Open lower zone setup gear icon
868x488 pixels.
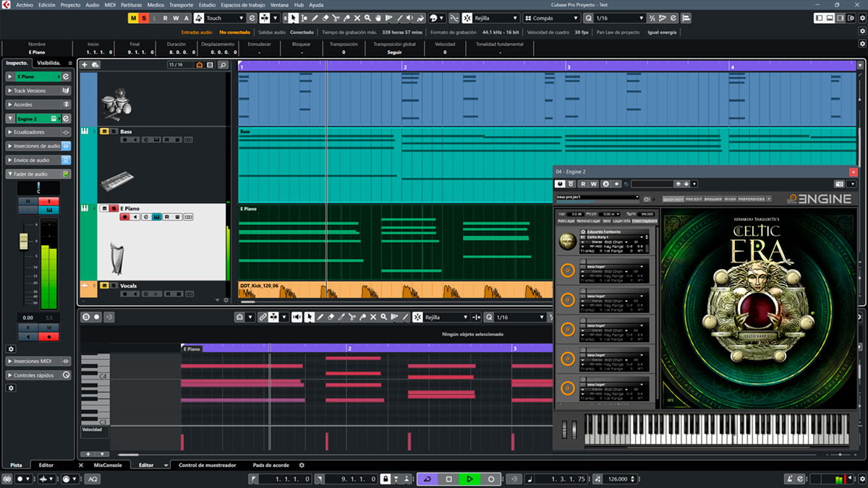pyautogui.click(x=302, y=466)
